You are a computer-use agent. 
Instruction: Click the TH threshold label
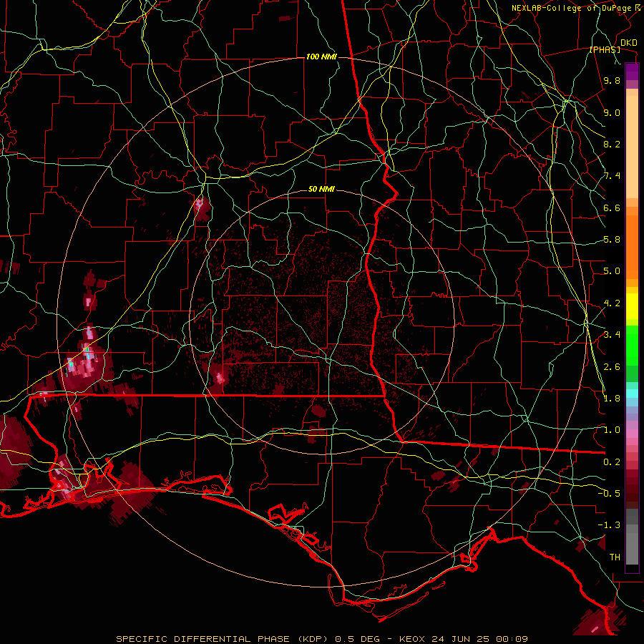pos(615,557)
